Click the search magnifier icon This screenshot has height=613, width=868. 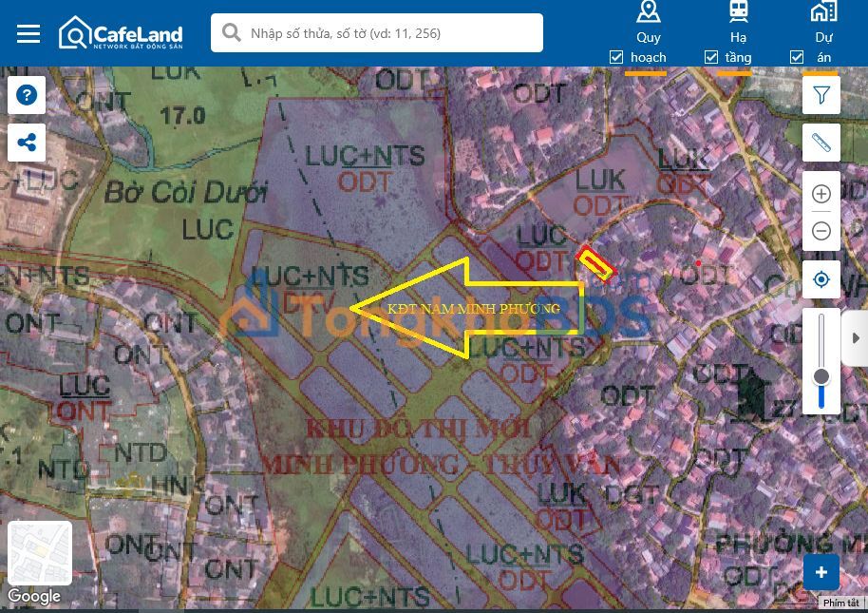(231, 33)
